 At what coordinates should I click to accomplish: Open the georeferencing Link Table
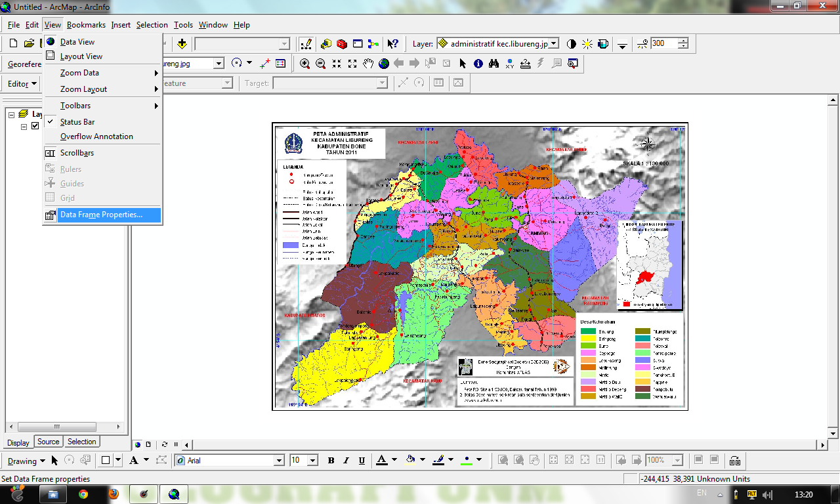point(281,64)
